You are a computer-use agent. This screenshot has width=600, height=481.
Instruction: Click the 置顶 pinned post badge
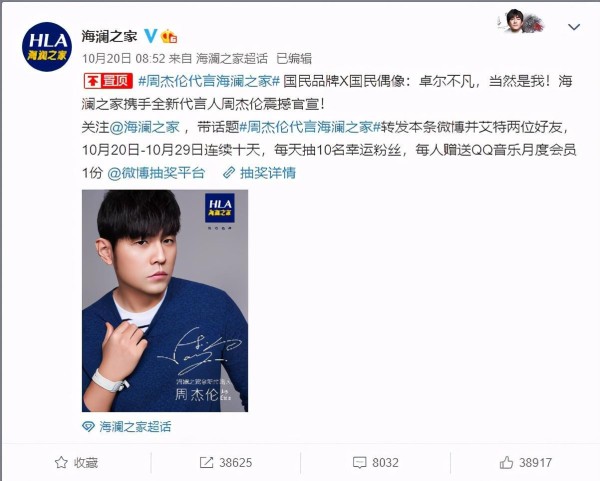(x=108, y=81)
